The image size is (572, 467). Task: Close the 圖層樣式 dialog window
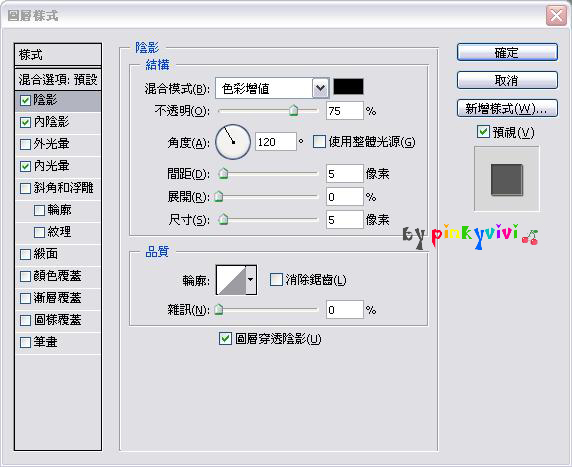click(556, 16)
